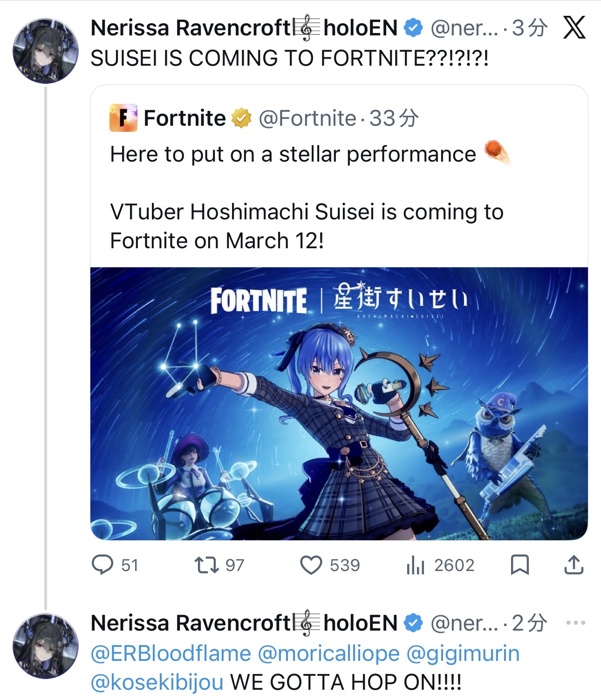This screenshot has width=601, height=700.
Task: Visit the @kosekibijou mention
Action: pyautogui.click(x=157, y=682)
